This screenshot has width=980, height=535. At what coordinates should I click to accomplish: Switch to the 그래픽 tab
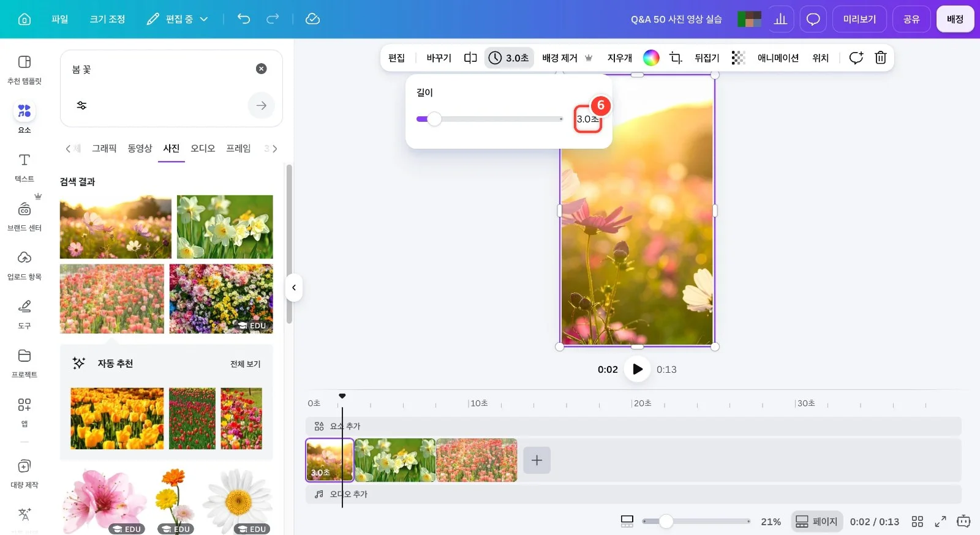click(x=104, y=148)
